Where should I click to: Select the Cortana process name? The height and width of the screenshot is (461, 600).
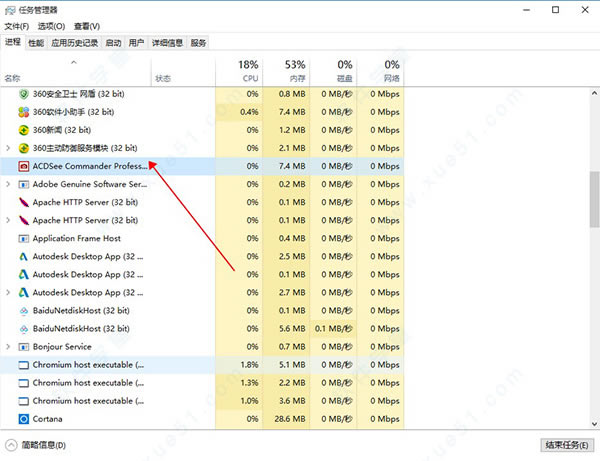click(x=47, y=419)
